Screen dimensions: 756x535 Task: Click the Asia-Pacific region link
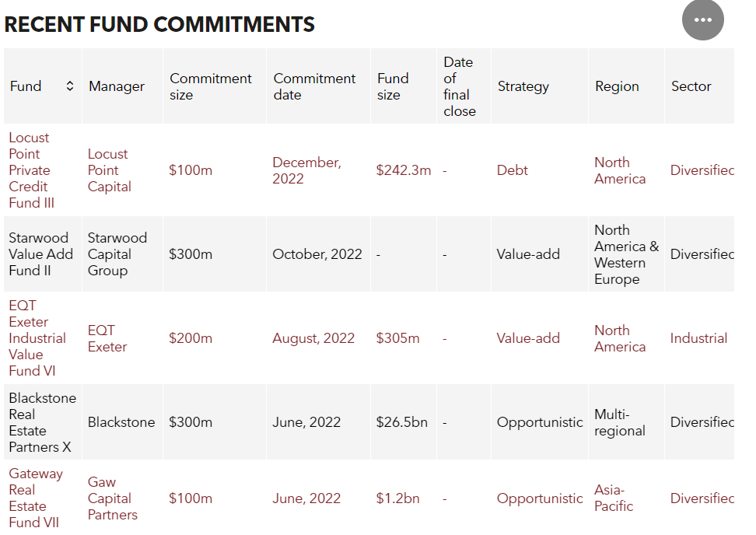[x=614, y=498]
